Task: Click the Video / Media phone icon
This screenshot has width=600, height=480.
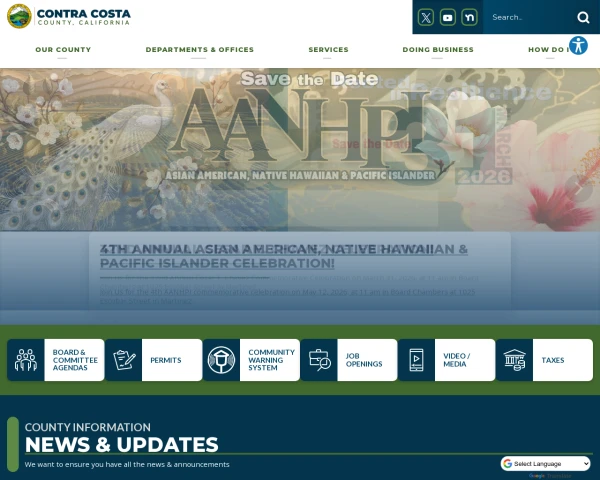Action: [x=417, y=360]
